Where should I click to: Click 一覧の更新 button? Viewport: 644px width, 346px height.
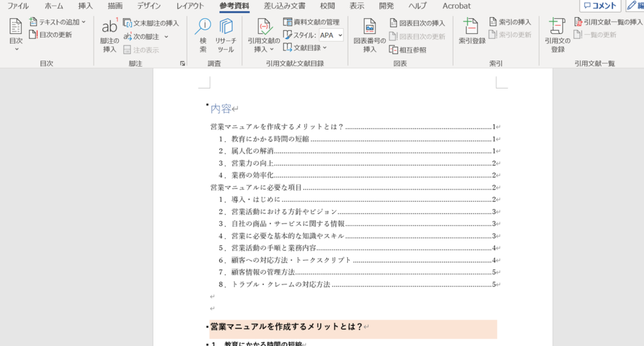click(595, 35)
